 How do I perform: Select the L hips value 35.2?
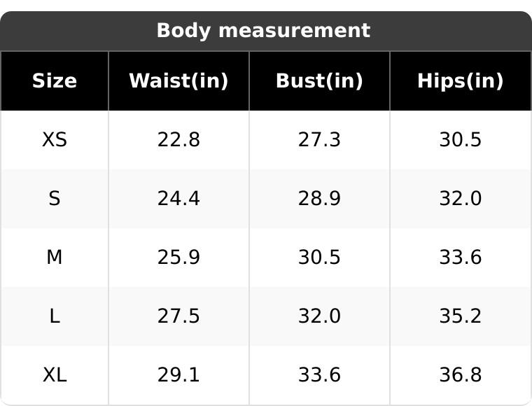point(461,316)
